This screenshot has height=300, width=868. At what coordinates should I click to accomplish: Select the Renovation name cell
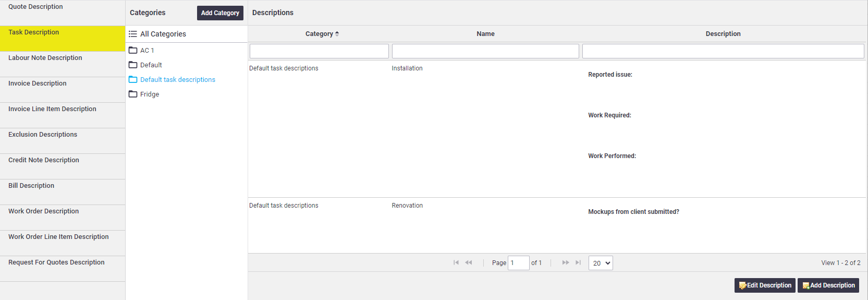coord(407,206)
